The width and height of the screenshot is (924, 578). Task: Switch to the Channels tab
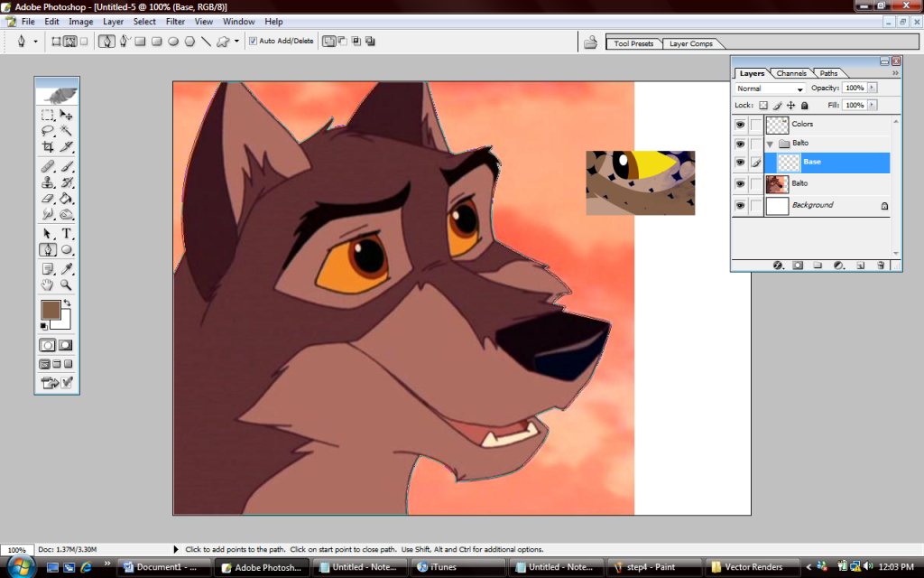790,73
